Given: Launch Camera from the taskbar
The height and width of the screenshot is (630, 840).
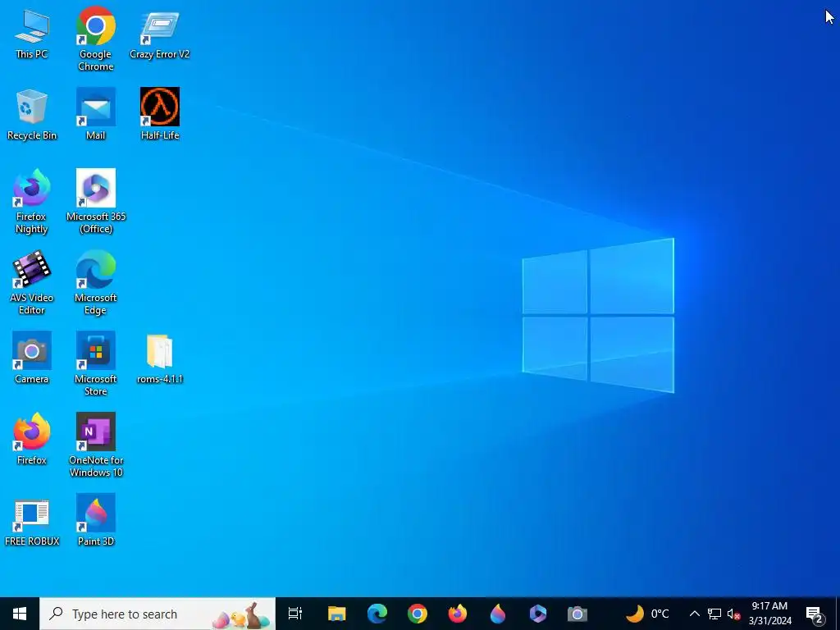Looking at the screenshot, I should (x=577, y=614).
